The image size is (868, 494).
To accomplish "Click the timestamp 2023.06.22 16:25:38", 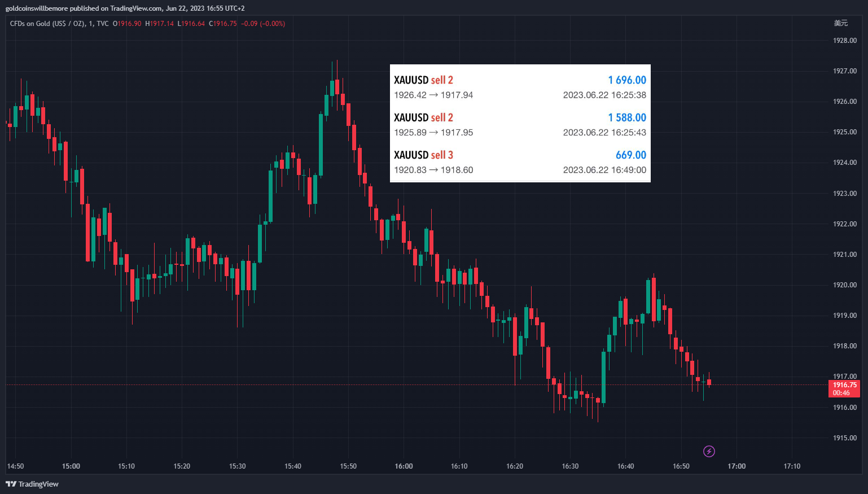I will 604,95.
